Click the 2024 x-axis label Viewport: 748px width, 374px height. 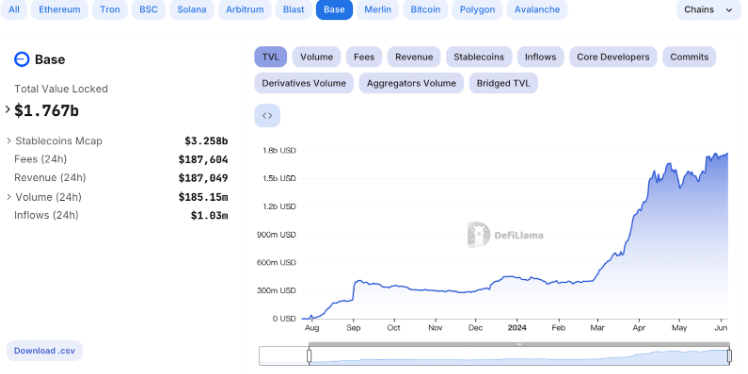tap(517, 328)
